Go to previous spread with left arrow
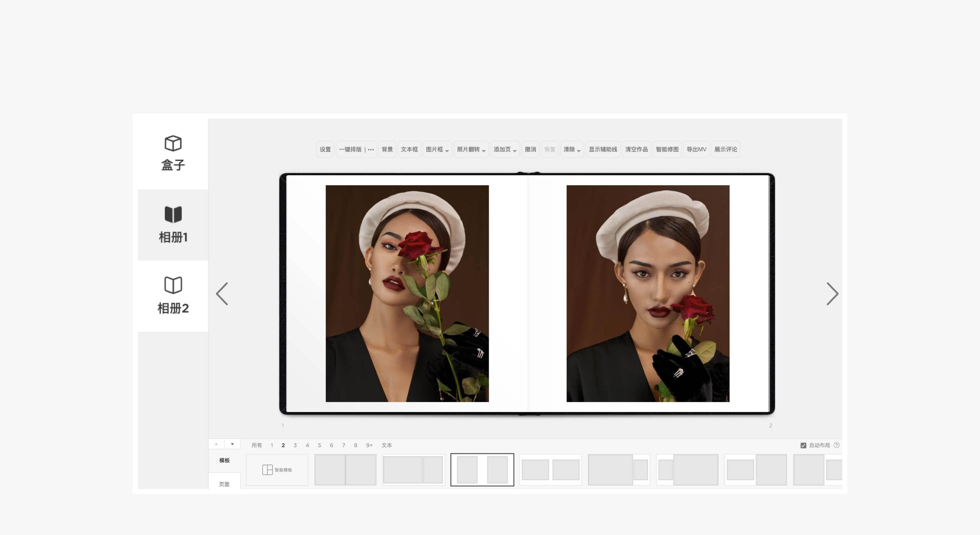Image resolution: width=980 pixels, height=535 pixels. point(222,294)
